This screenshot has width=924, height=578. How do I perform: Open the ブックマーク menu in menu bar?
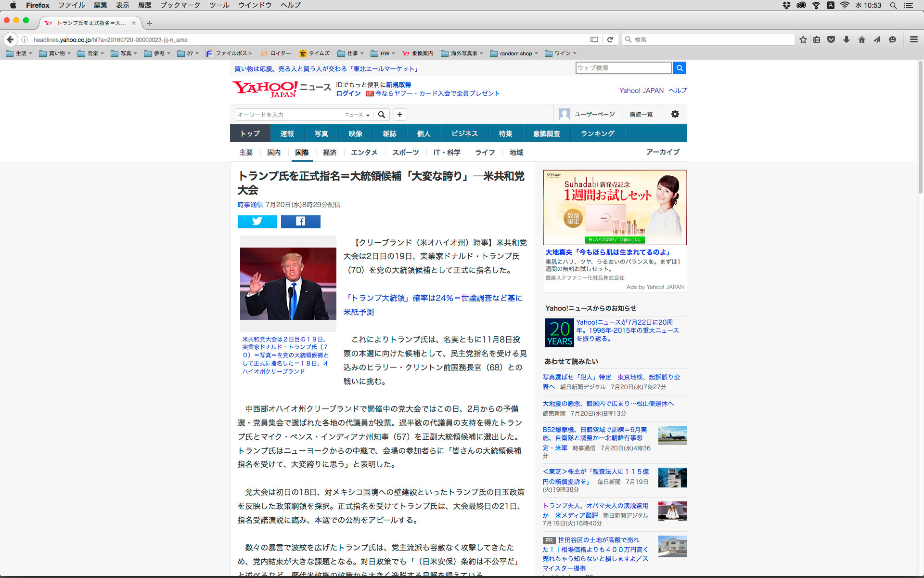[x=180, y=5]
